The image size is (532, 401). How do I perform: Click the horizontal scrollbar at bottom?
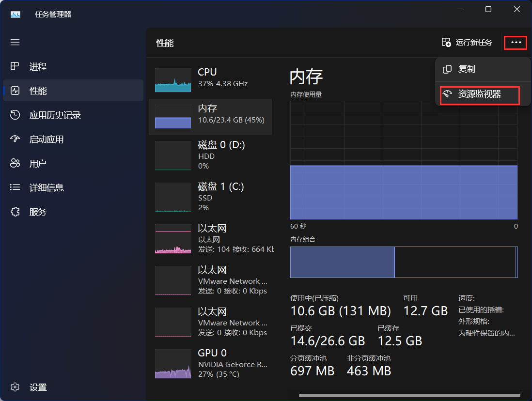[408, 396]
